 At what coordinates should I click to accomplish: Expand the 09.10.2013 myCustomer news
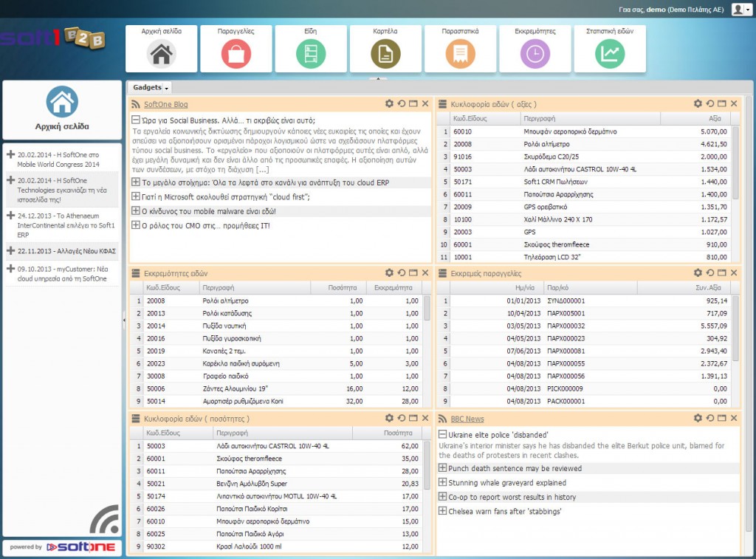[10, 268]
